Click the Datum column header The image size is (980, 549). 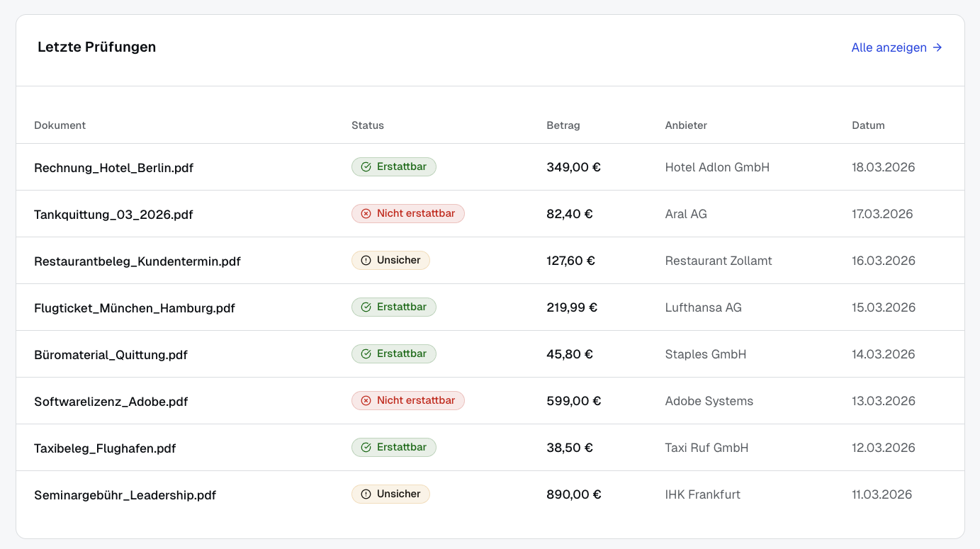868,125
